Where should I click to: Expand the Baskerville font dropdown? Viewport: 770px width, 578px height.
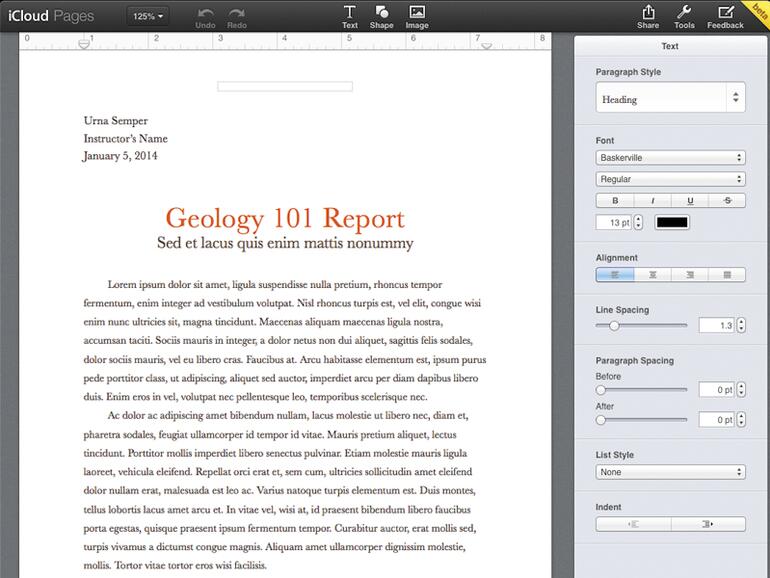click(670, 158)
